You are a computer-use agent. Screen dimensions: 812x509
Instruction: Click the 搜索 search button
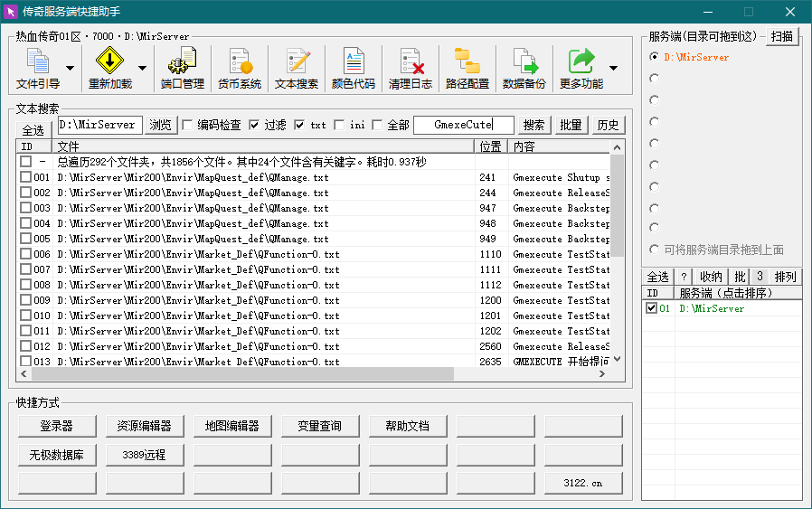(534, 125)
